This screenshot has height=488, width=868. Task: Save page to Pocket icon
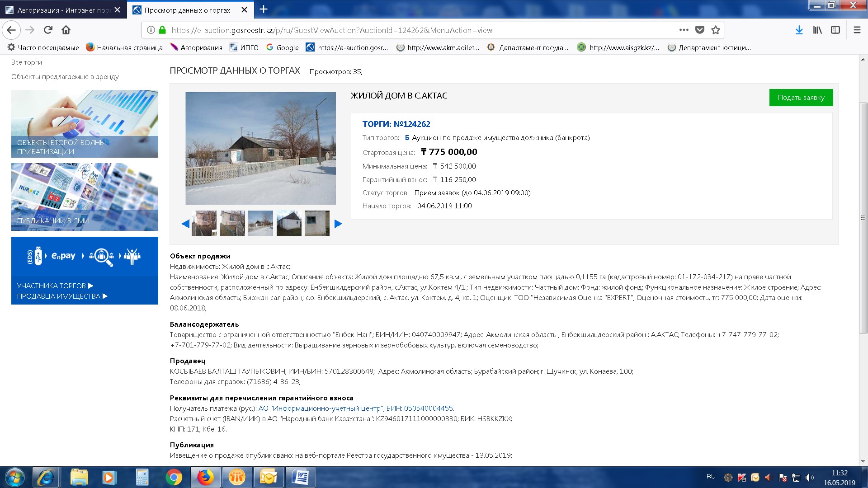[x=699, y=30]
